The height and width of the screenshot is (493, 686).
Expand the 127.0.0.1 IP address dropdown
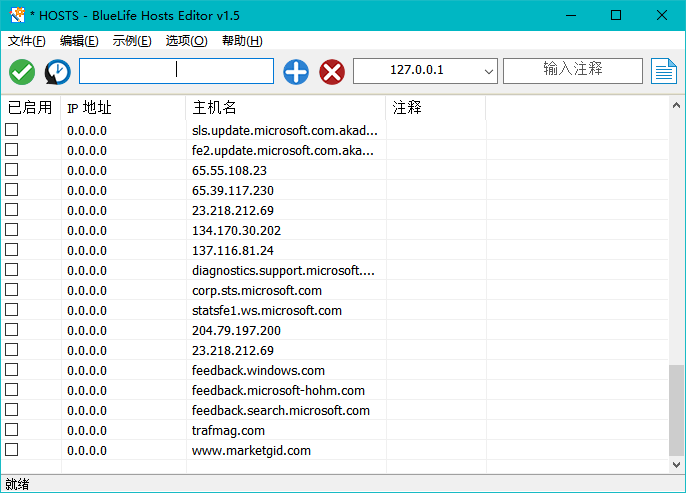coord(489,71)
